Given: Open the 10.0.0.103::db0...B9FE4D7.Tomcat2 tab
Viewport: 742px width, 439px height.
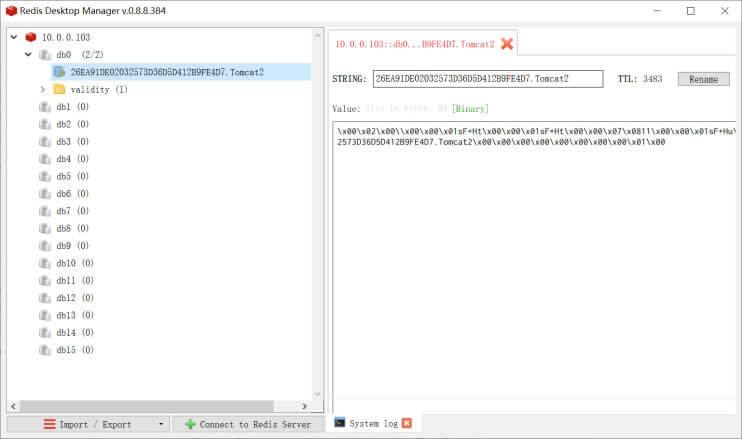Looking at the screenshot, I should coord(415,44).
